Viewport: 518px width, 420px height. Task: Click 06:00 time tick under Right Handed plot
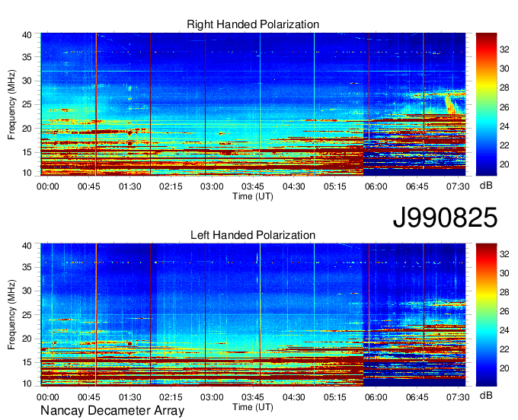(376, 186)
